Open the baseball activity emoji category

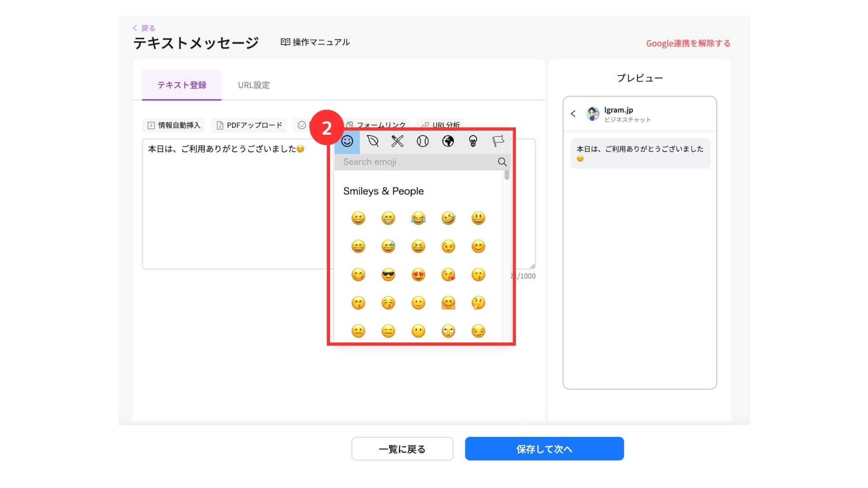point(423,141)
